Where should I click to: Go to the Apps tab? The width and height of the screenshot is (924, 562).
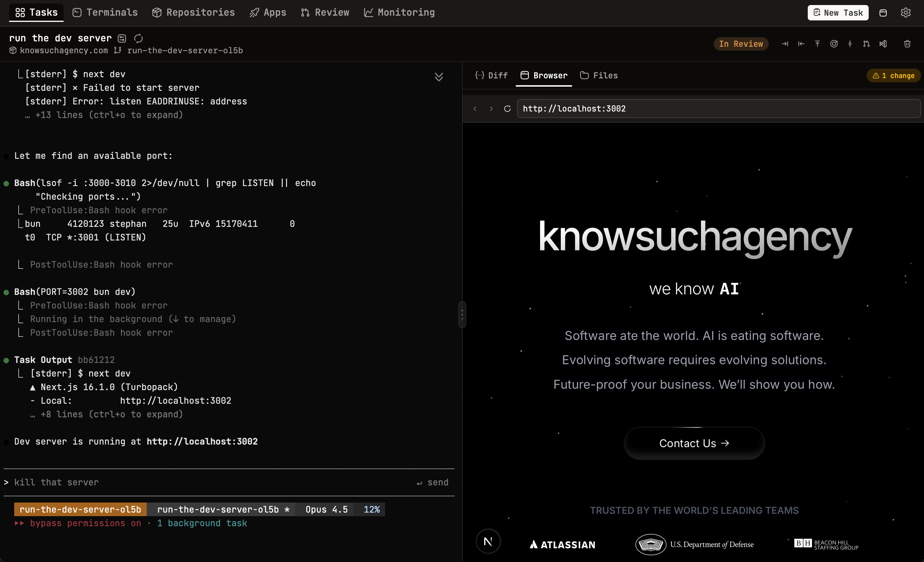click(268, 12)
